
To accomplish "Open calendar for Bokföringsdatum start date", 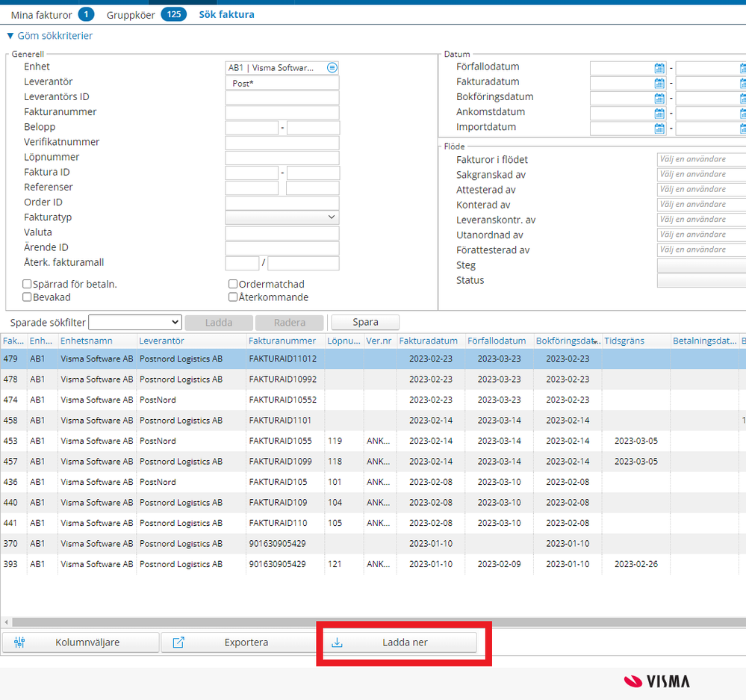I will click(659, 99).
